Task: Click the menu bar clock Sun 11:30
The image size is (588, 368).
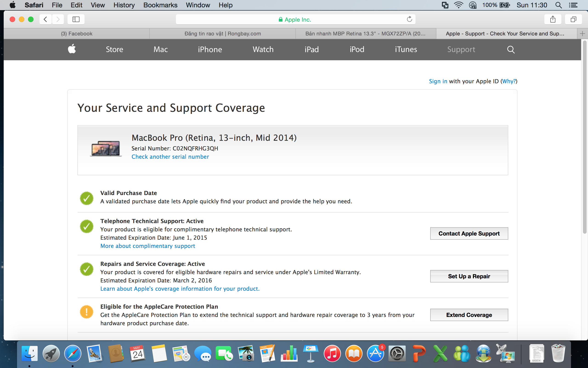Action: pyautogui.click(x=532, y=5)
